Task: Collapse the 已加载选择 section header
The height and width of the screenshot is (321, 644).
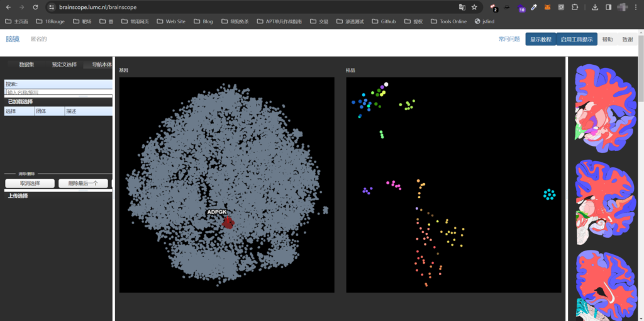Action: (58, 101)
